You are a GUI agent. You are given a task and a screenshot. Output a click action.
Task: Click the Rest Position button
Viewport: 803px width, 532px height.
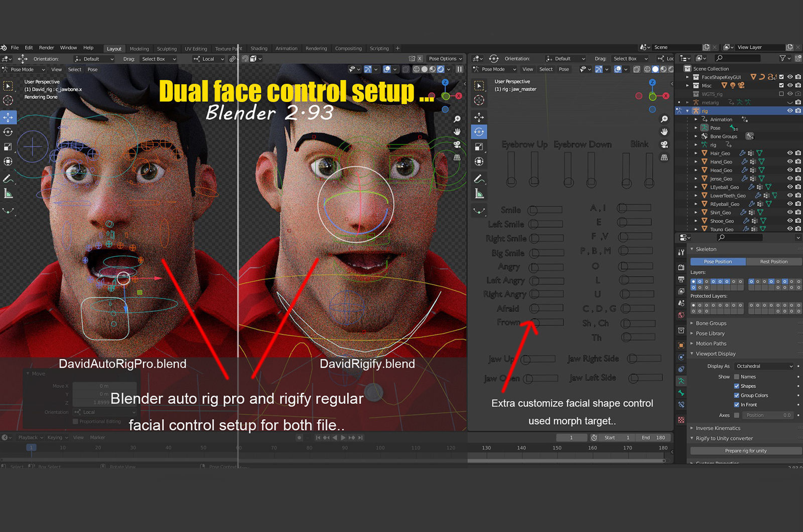pyautogui.click(x=773, y=261)
